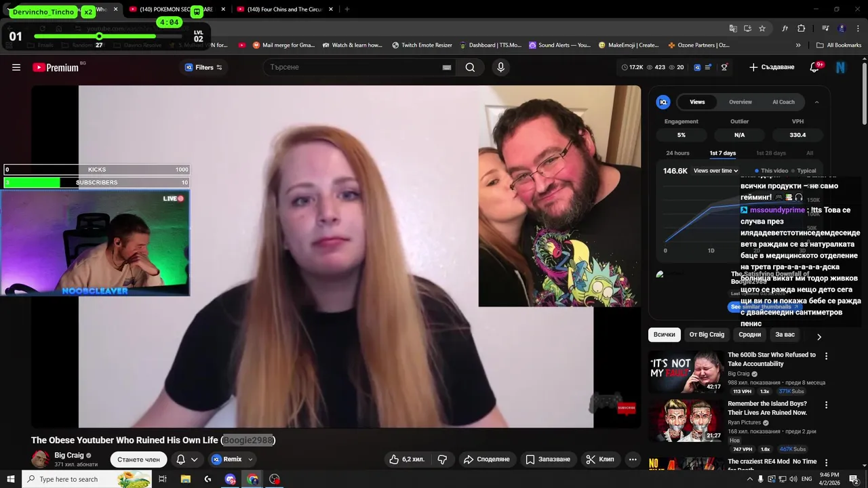Image resolution: width=868 pixels, height=488 pixels.
Task: Open All Bookmarks folder
Action: (839, 45)
